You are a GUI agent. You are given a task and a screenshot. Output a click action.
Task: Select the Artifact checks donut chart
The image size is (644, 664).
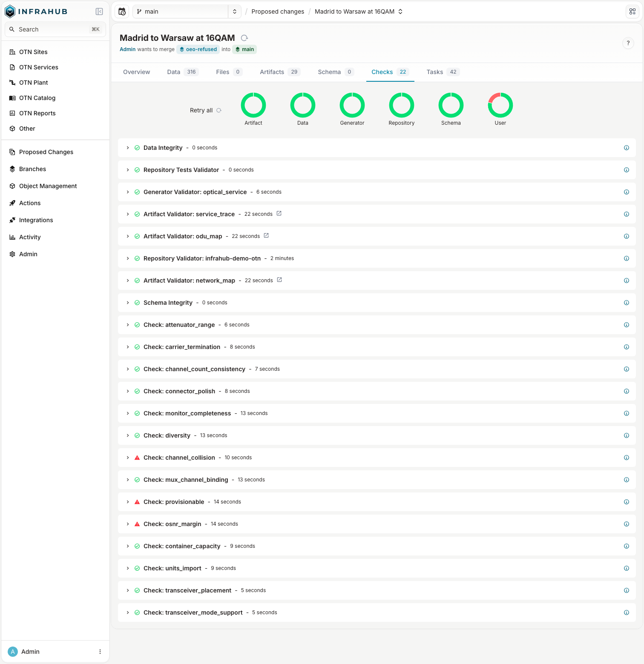click(253, 105)
